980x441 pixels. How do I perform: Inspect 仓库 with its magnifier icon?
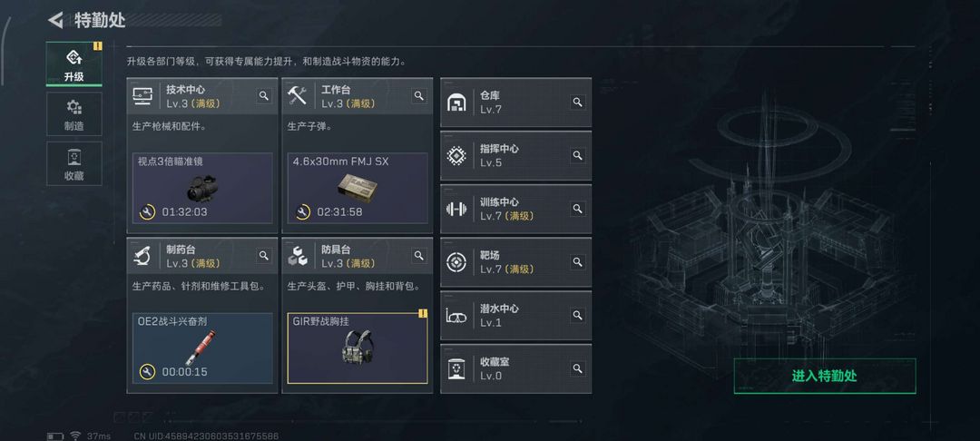tap(577, 103)
